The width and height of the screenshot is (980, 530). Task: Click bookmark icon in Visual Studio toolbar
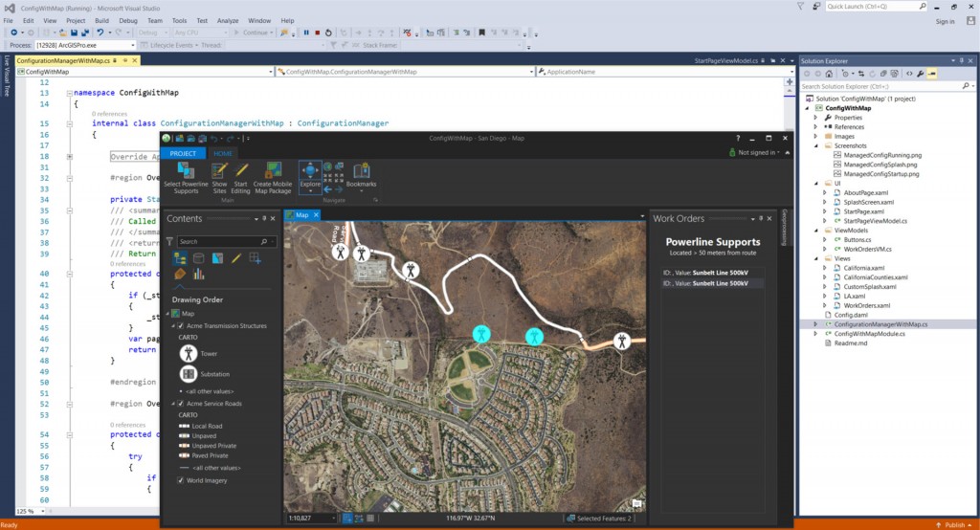tap(482, 33)
